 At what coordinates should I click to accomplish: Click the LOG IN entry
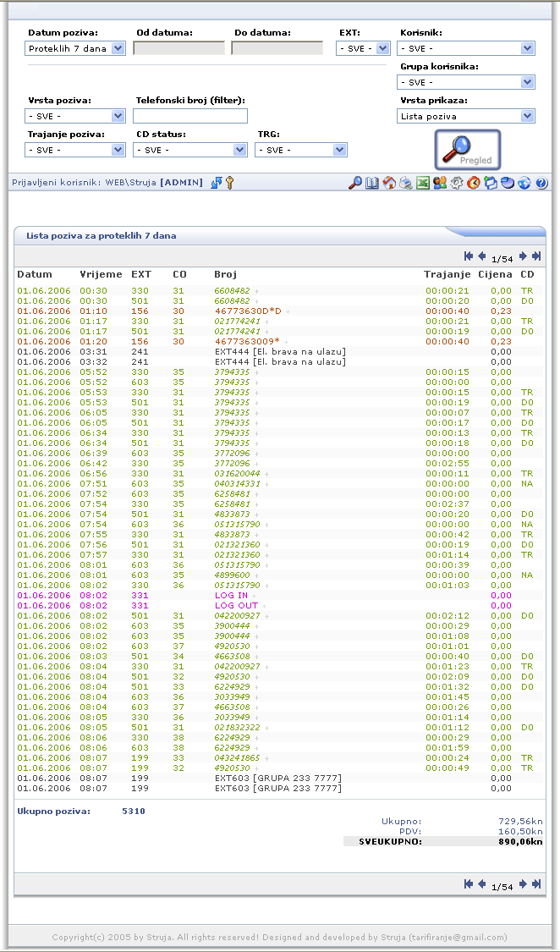231,596
